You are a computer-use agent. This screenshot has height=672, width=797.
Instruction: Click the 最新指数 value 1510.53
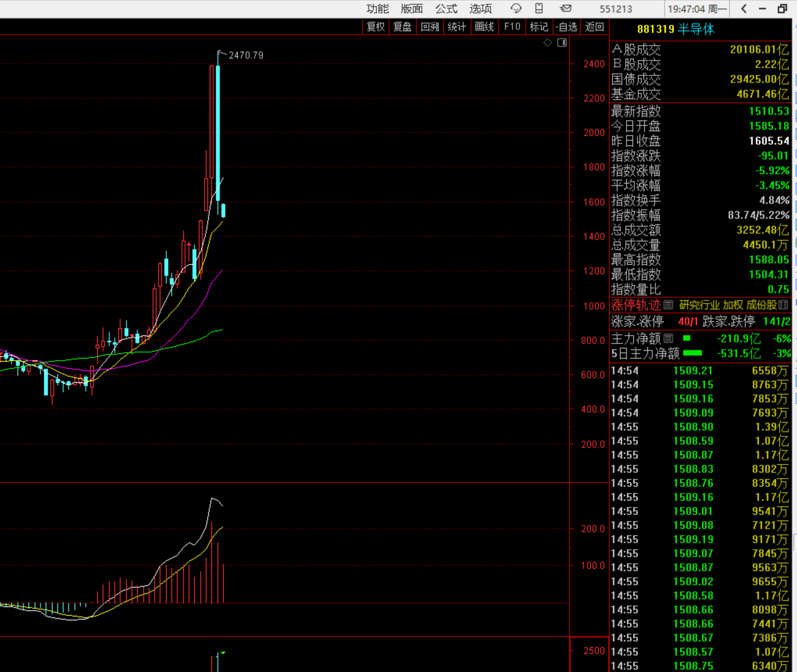pos(769,111)
